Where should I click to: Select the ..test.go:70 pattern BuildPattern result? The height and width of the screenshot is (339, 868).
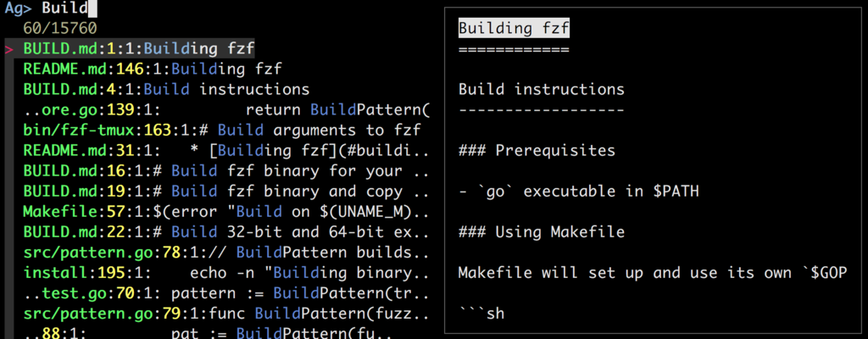222,293
